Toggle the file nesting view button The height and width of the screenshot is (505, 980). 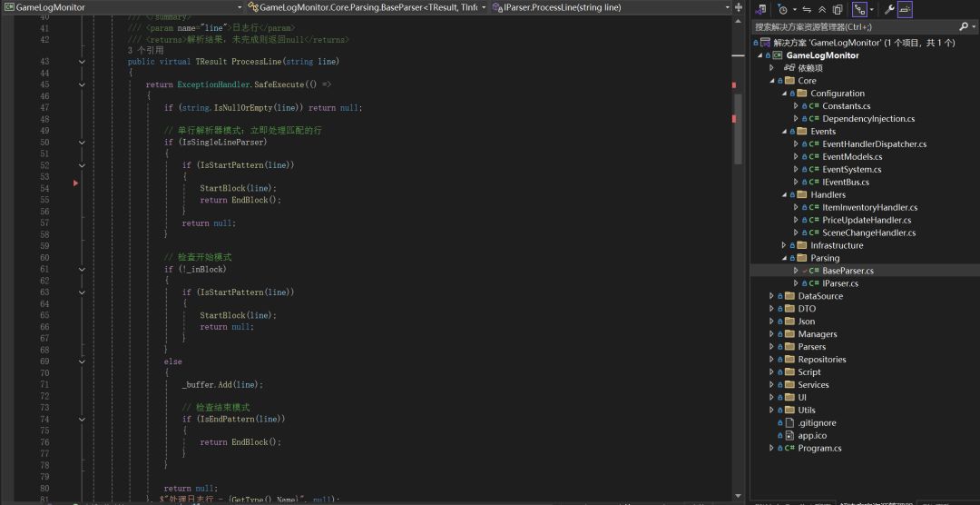858,9
